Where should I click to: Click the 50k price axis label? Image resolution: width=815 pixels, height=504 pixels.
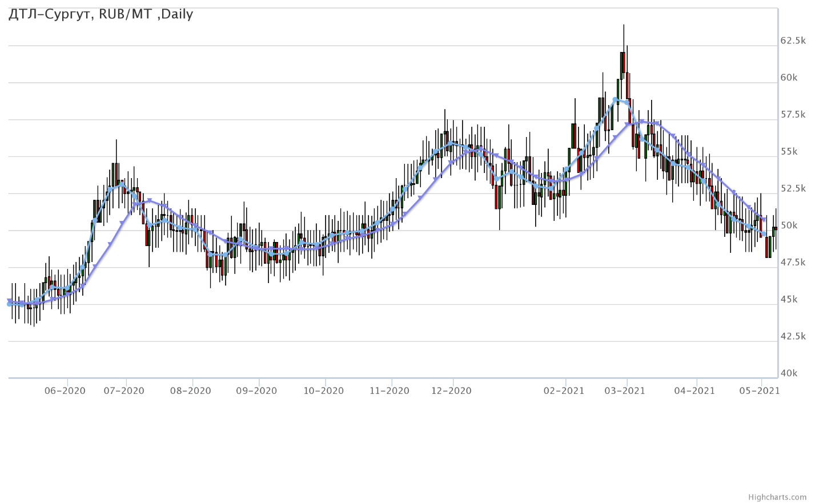point(789,226)
